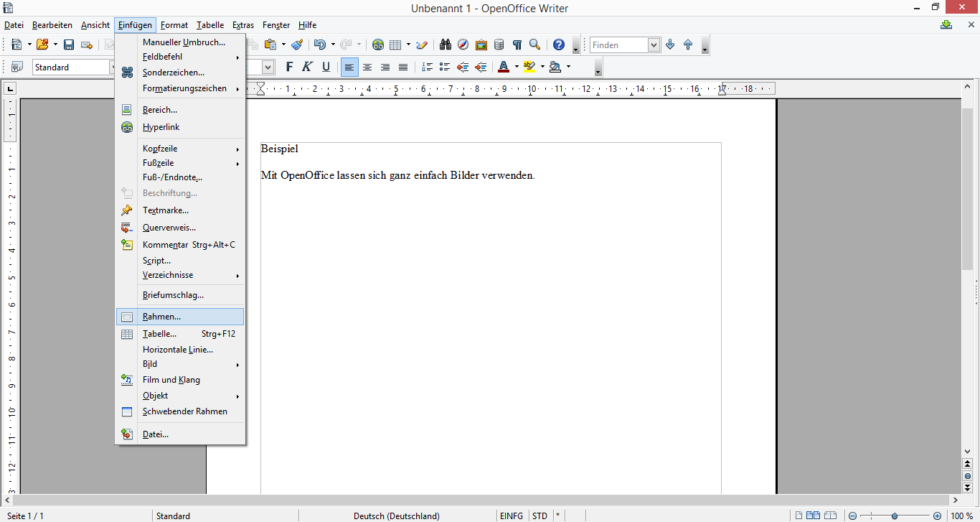
Task: Click the Save document icon
Action: tap(69, 45)
